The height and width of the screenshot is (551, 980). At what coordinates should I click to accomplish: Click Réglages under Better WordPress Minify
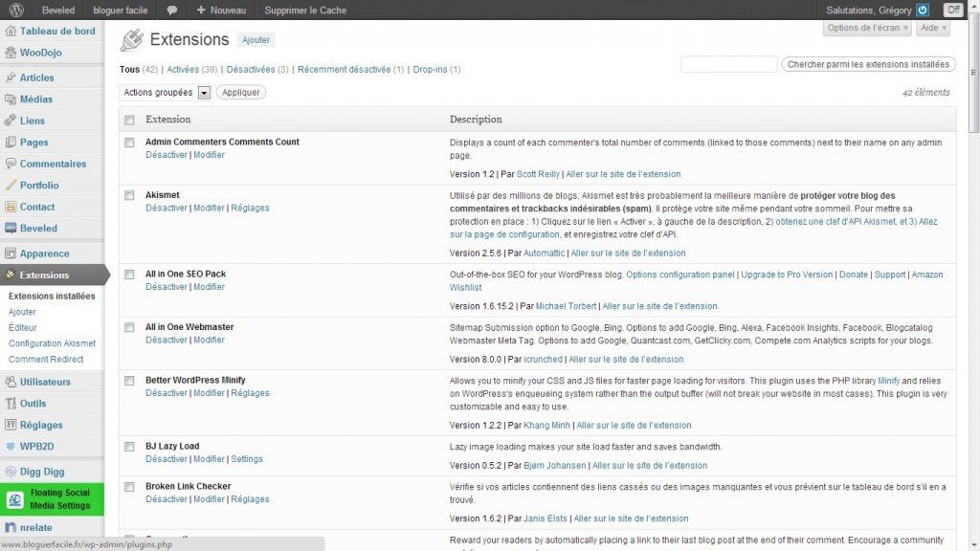(250, 393)
